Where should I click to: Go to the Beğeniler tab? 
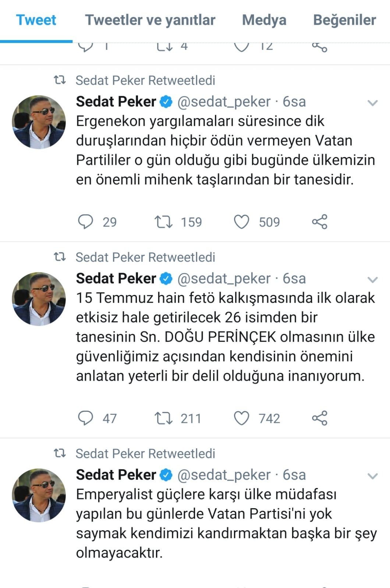coord(344,20)
